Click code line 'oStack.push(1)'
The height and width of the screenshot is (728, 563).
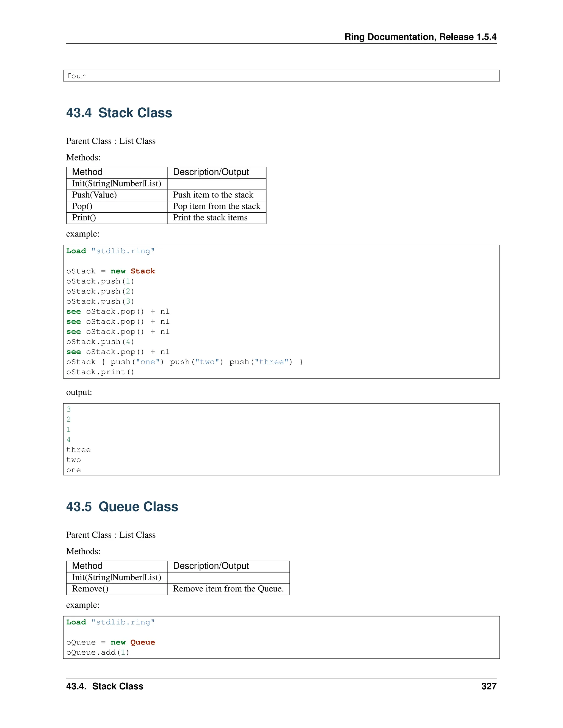click(x=100, y=281)
